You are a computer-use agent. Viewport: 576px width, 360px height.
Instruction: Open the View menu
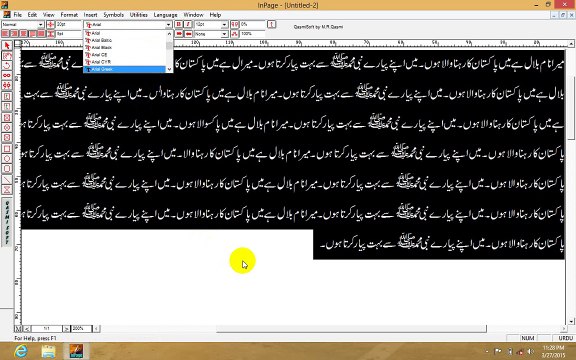tap(49, 15)
